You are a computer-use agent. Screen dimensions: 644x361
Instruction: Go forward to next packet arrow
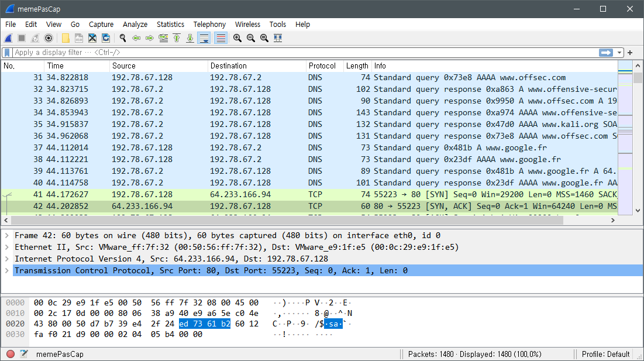(x=150, y=38)
